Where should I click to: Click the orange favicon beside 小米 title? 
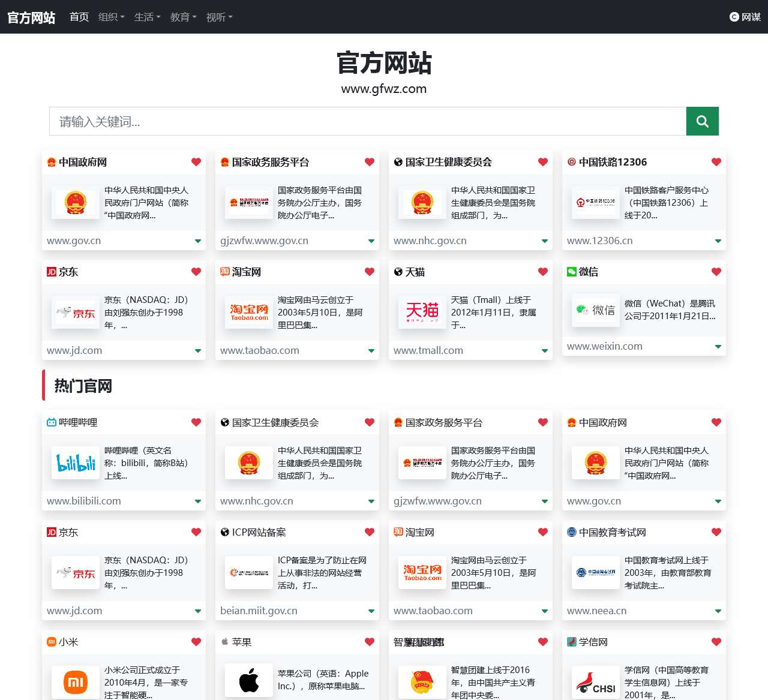[x=52, y=642]
